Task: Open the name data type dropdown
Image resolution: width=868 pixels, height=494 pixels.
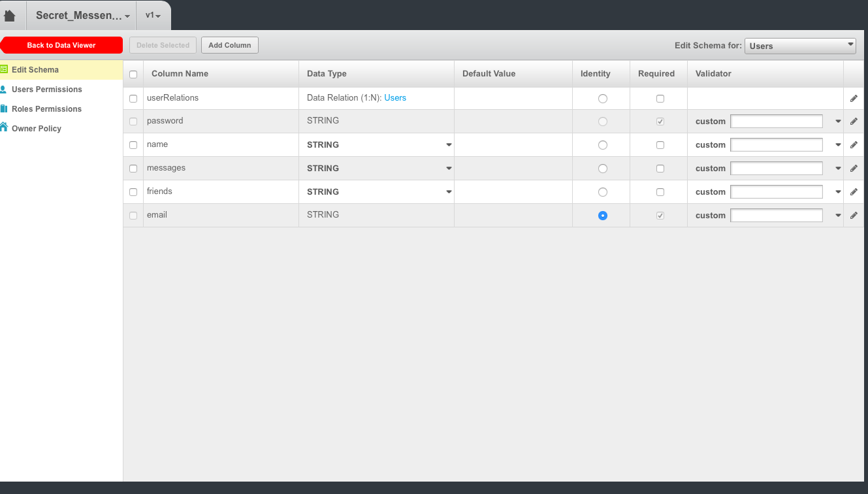Action: (449, 145)
